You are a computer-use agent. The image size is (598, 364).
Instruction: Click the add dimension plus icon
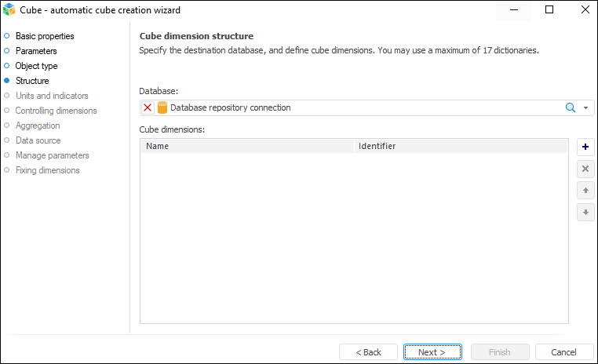tap(585, 147)
